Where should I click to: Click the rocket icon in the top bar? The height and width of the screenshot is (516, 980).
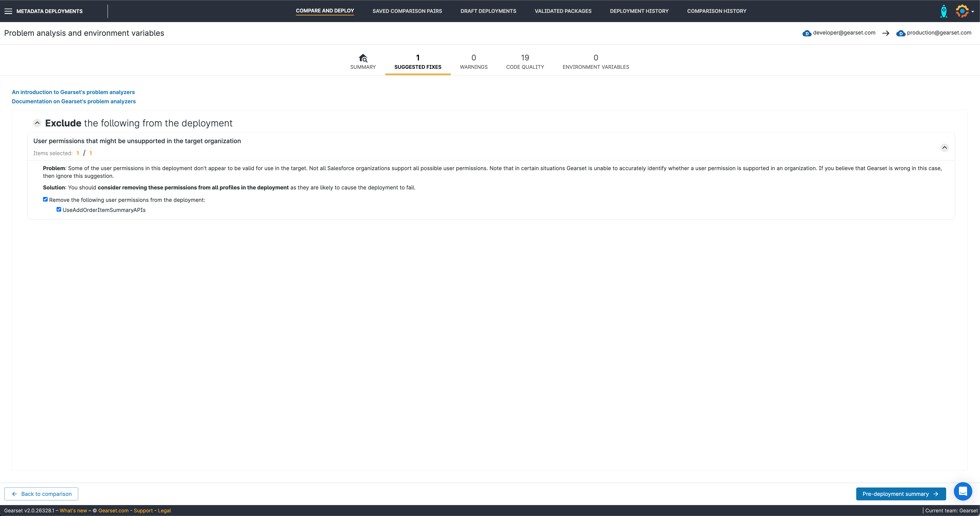point(944,11)
